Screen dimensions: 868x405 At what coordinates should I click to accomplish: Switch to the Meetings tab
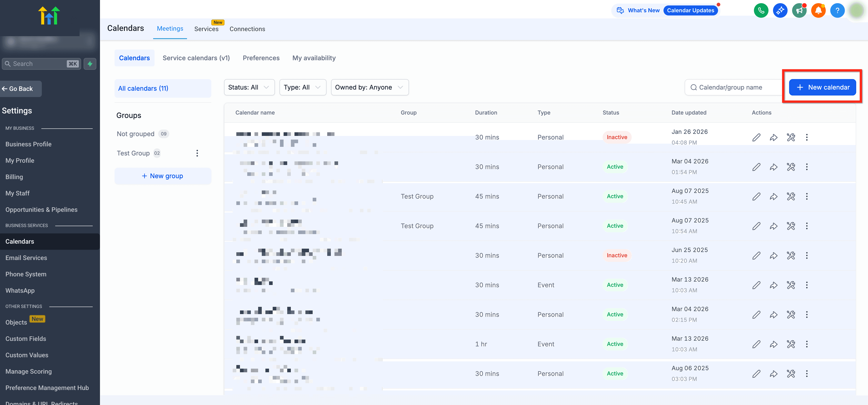click(170, 29)
